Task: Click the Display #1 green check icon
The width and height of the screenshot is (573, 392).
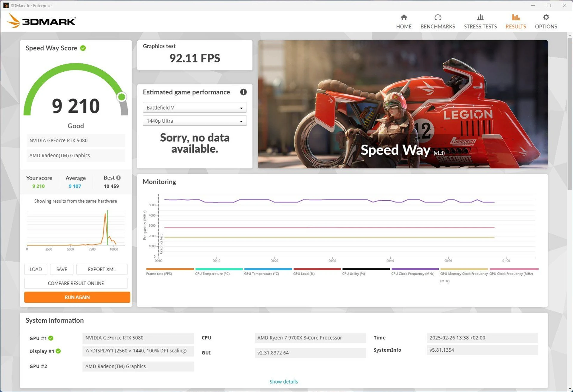Action: pyautogui.click(x=58, y=351)
